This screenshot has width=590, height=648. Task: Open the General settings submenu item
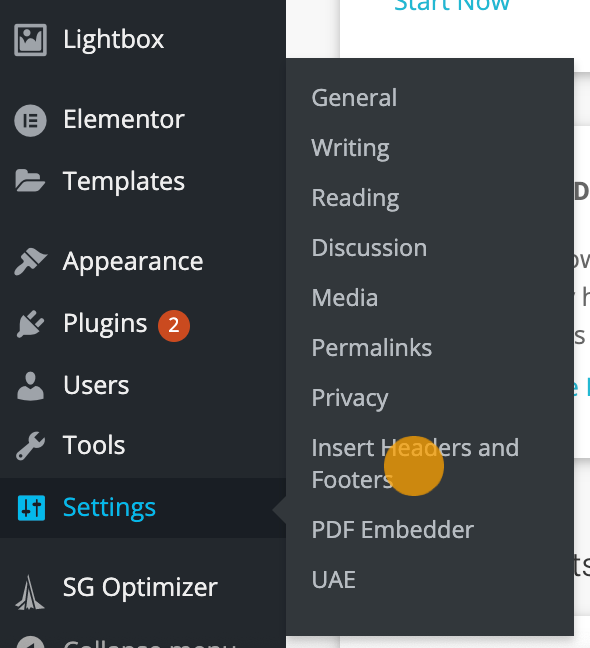pos(354,98)
